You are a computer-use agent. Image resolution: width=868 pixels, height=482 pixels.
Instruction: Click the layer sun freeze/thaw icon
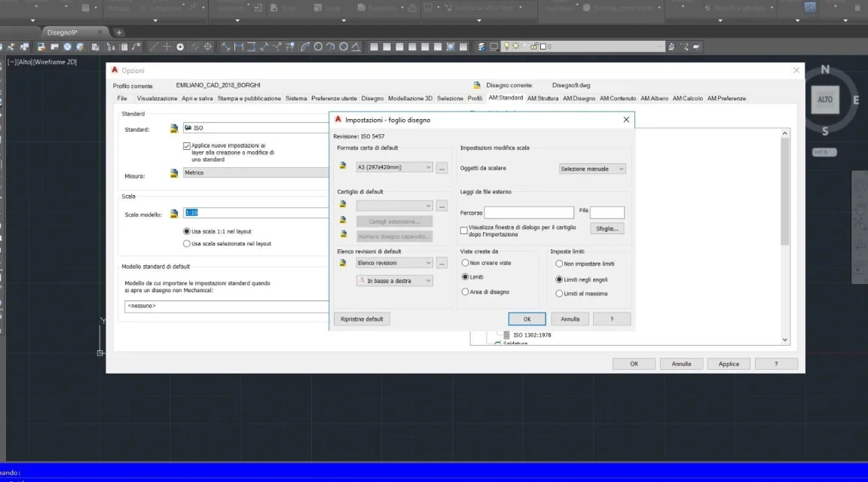(x=516, y=47)
